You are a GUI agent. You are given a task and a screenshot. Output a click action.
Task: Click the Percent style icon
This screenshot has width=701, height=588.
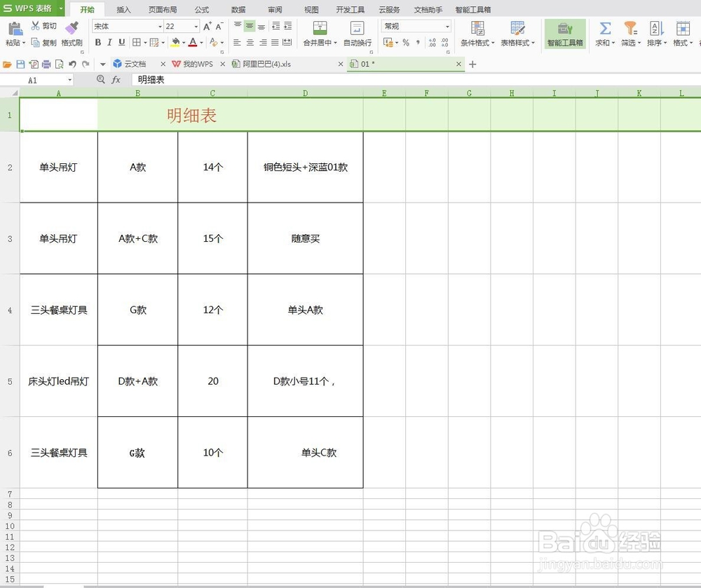click(x=405, y=42)
